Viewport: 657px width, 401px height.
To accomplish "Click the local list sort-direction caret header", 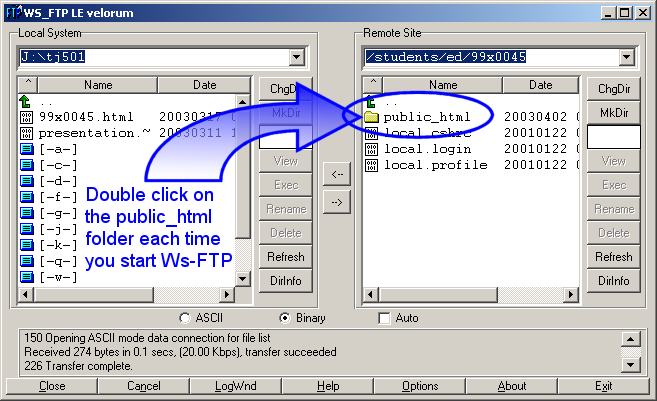I will tap(28, 85).
